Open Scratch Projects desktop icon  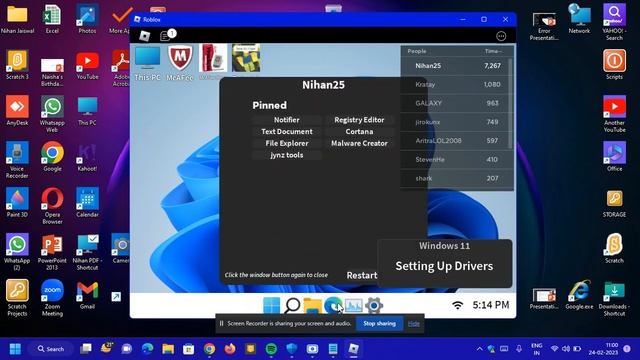17,298
